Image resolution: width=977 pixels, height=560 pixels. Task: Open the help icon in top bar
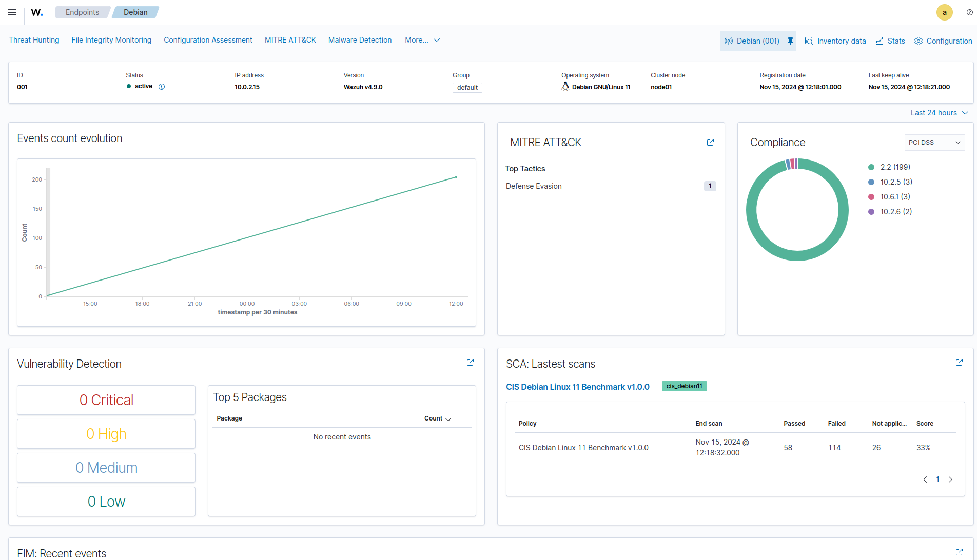[x=969, y=12]
